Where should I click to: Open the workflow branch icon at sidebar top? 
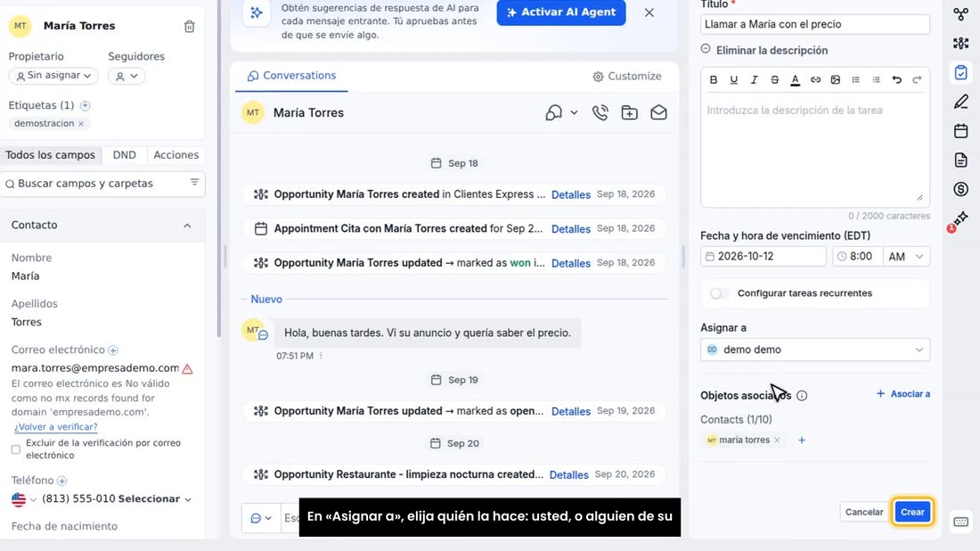click(x=961, y=13)
